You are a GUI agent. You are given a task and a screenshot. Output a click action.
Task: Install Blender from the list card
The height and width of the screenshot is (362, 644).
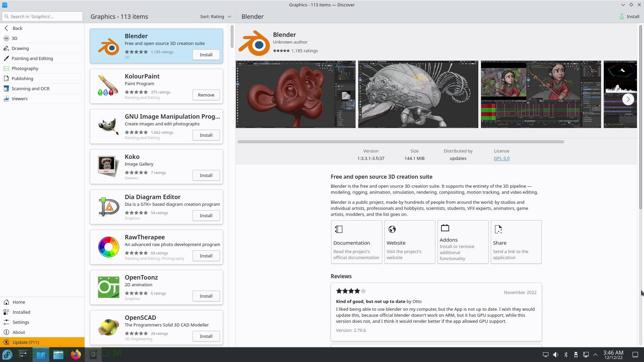pyautogui.click(x=206, y=55)
